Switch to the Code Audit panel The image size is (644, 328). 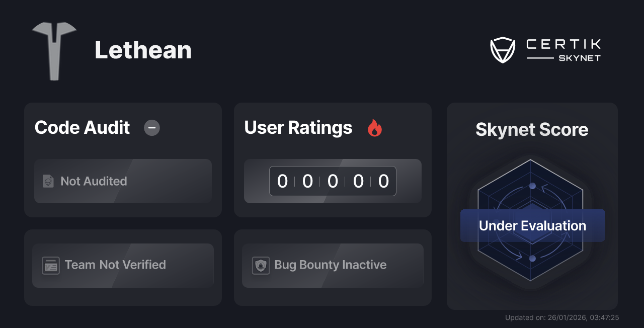pos(123,160)
